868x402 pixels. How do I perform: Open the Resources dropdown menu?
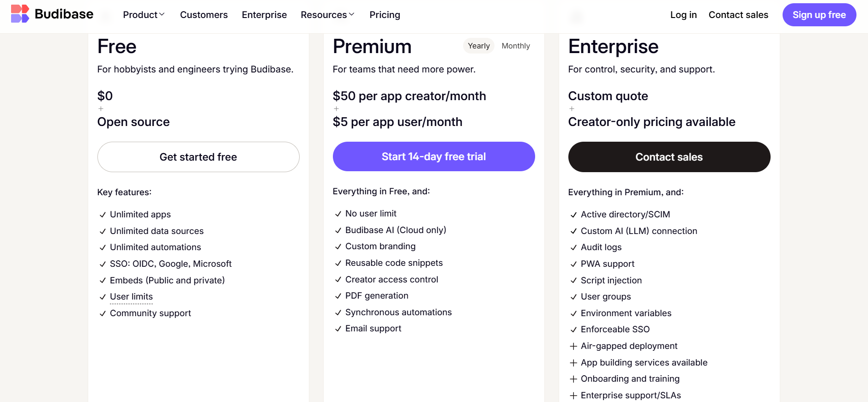click(x=327, y=15)
